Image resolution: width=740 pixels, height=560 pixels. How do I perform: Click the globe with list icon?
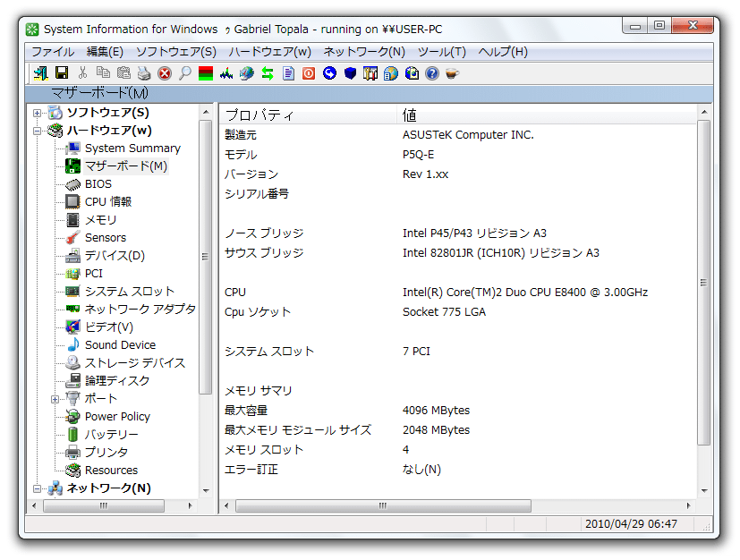[391, 73]
